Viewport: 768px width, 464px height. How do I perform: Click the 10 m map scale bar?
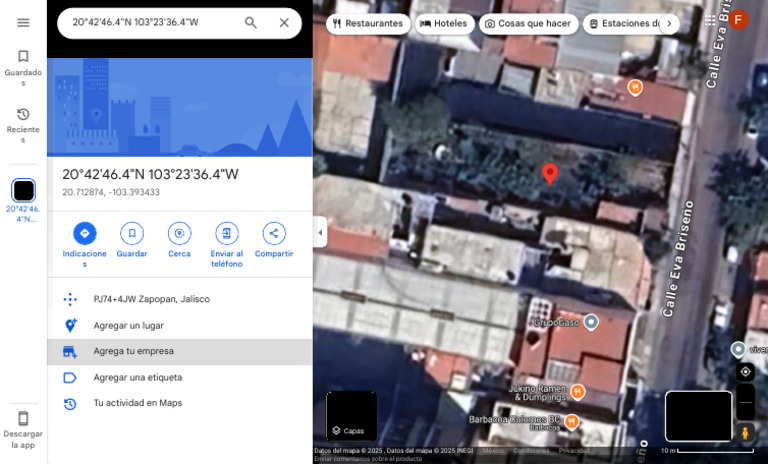pyautogui.click(x=707, y=451)
